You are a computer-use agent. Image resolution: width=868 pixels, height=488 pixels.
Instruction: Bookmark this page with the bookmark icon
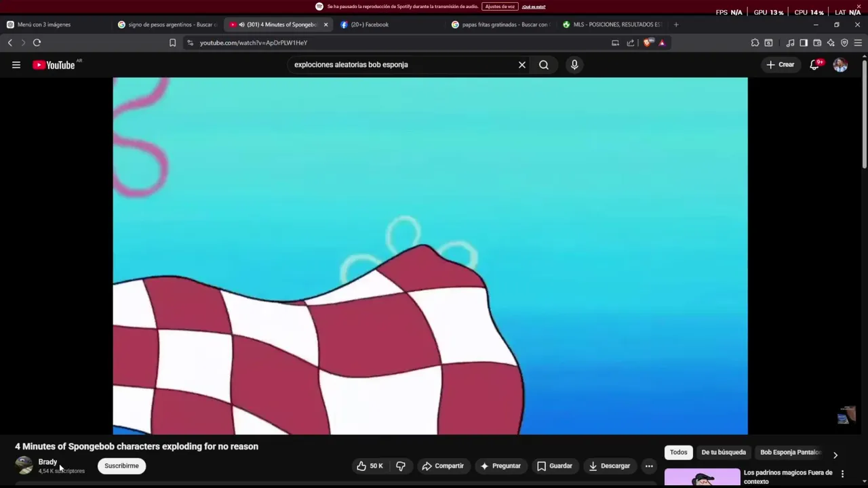click(x=172, y=43)
